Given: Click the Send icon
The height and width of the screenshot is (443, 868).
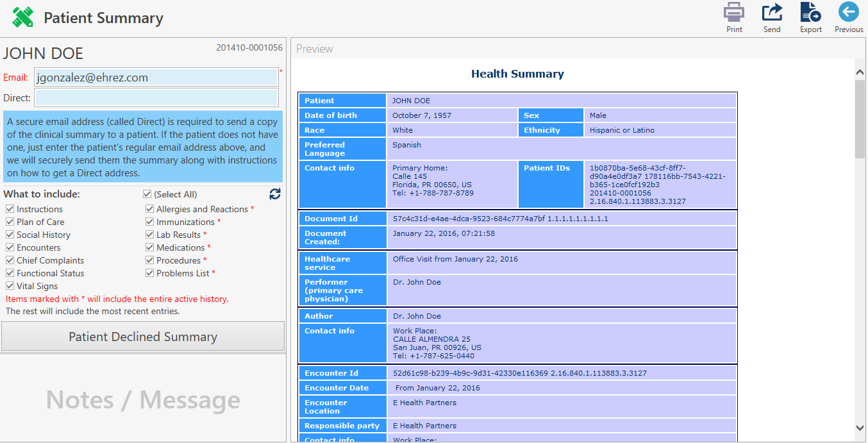Looking at the screenshot, I should click(x=772, y=13).
